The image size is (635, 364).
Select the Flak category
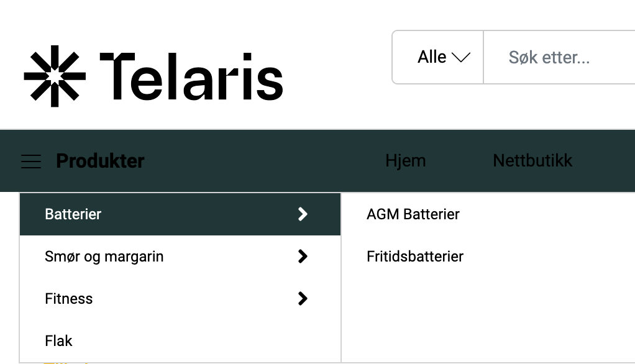[59, 341]
